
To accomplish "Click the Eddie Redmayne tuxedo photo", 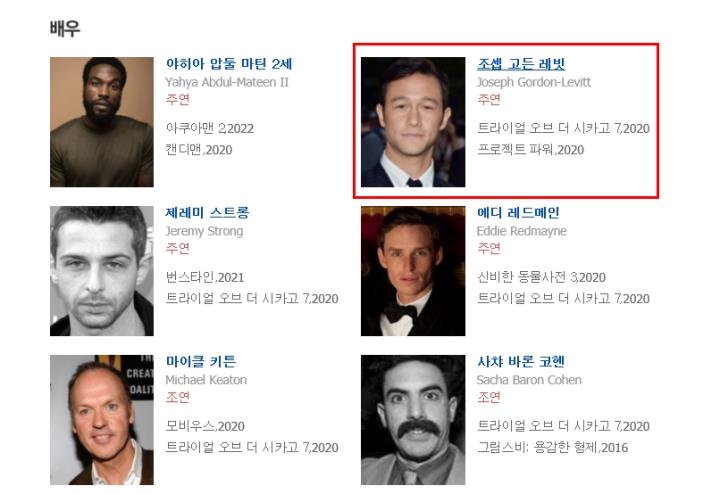I will (x=413, y=271).
